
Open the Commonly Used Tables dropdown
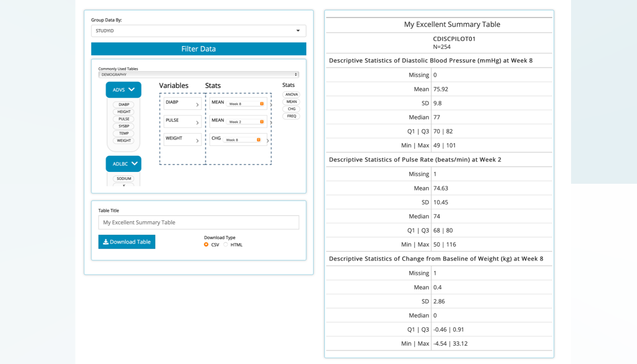(x=198, y=75)
